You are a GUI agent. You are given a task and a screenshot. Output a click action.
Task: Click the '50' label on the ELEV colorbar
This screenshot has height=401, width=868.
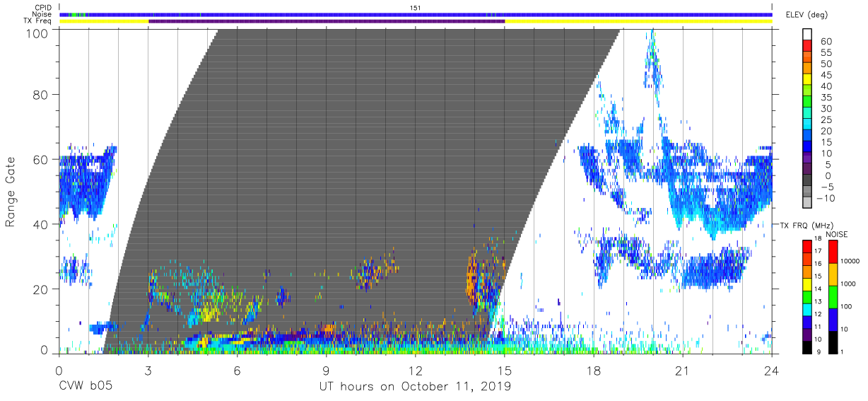[825, 64]
